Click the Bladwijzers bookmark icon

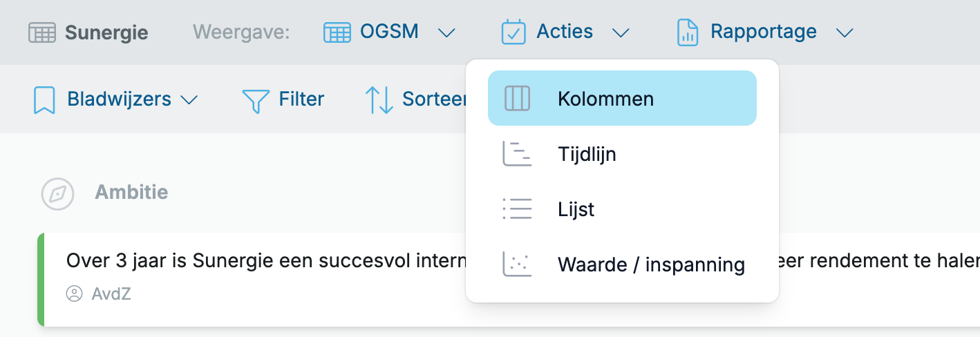point(44,99)
